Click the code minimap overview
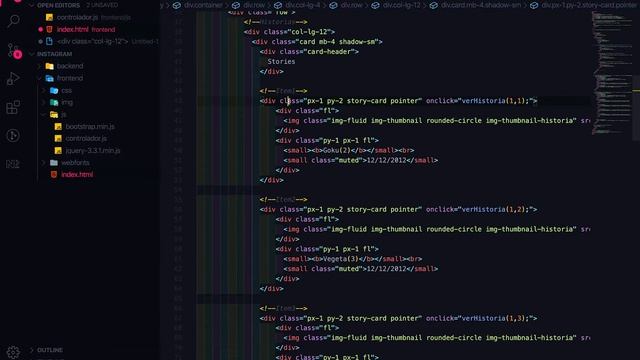The image size is (640, 360). 611,73
